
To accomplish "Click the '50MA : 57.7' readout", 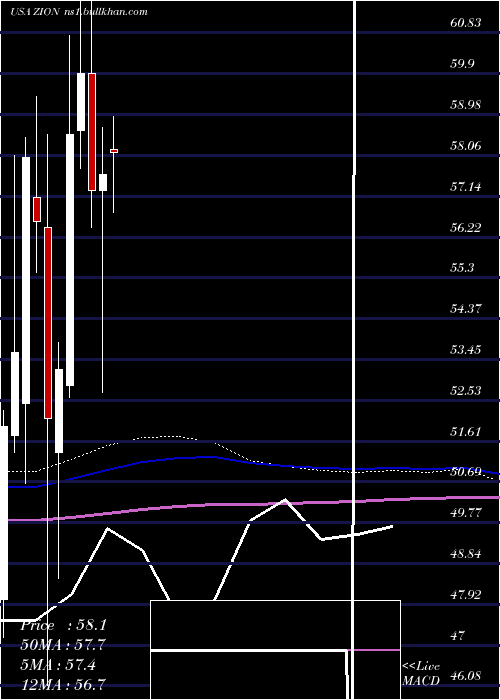I will (x=63, y=644).
